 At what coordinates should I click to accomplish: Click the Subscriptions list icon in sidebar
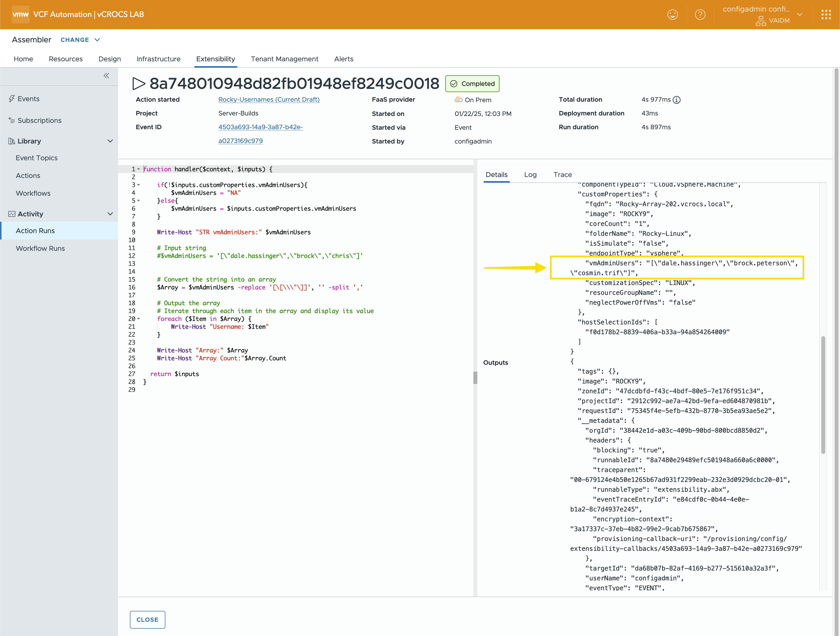pyautogui.click(x=12, y=120)
